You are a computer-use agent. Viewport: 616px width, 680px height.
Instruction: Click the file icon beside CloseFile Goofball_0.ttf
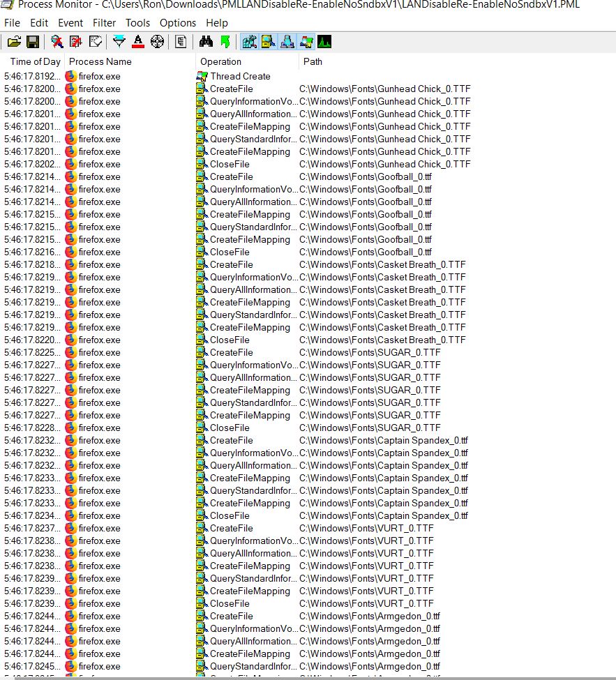[202, 252]
